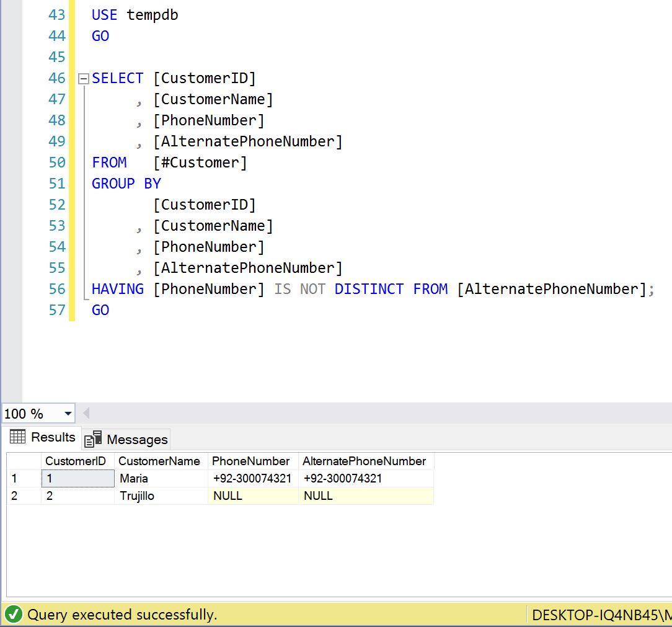The height and width of the screenshot is (627, 672).
Task: Click the Maria cell in results
Action: 161,479
